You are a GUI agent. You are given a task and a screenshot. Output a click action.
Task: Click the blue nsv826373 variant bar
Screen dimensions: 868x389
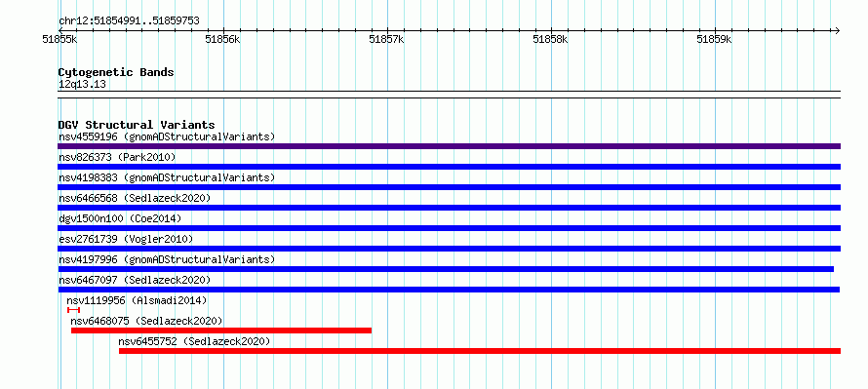tap(449, 167)
